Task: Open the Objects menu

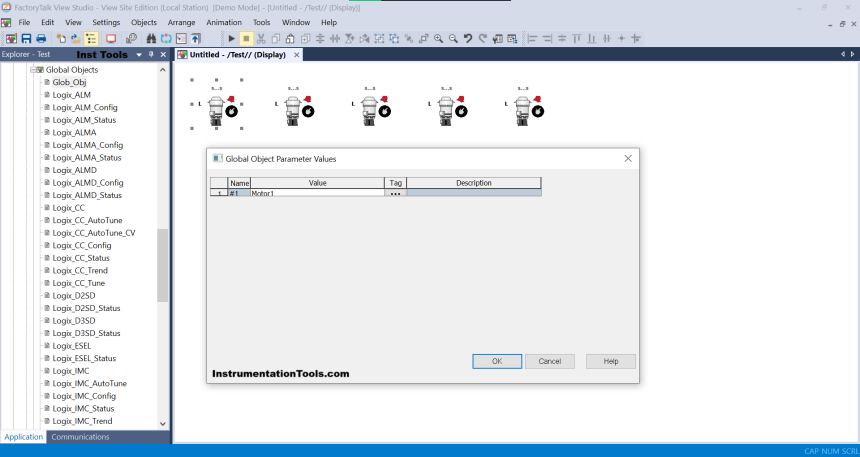Action: (144, 22)
